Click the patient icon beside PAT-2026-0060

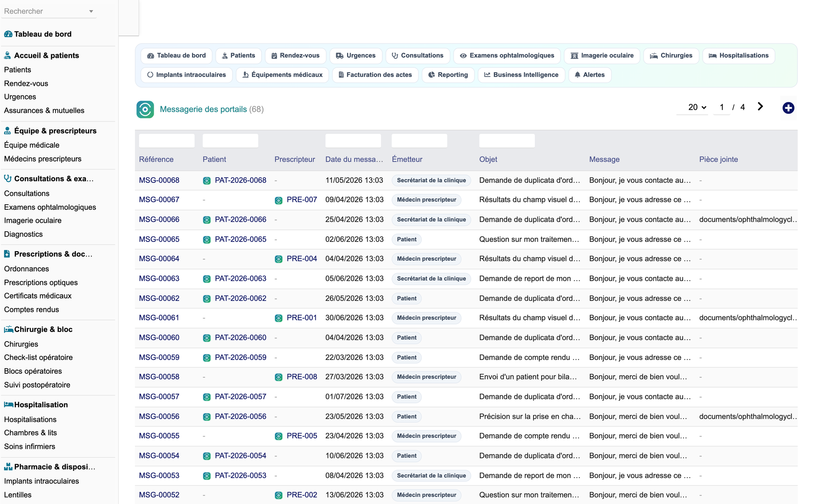click(x=207, y=338)
